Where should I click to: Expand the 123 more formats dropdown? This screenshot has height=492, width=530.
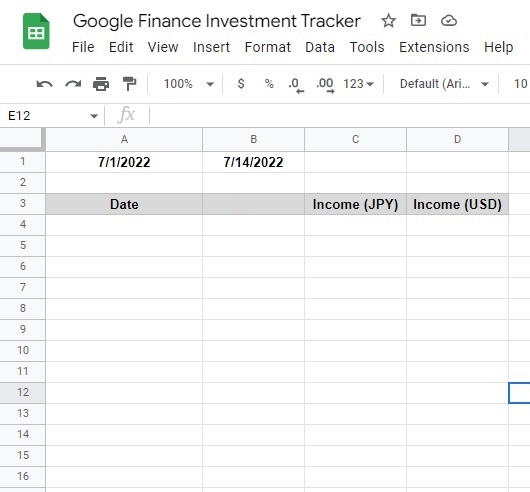point(358,84)
